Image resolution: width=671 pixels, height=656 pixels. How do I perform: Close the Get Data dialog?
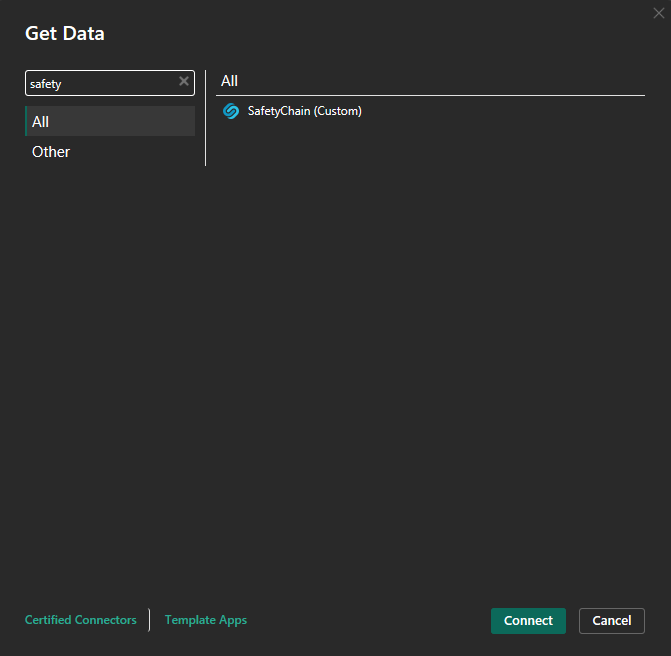[x=659, y=13]
